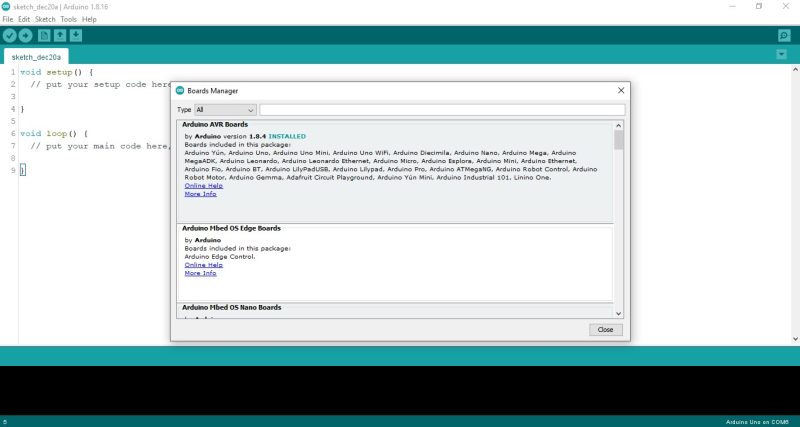Screen dimensions: 800x427
Task: Click More Info under Mbed OS Edge Boards
Action: 200,273
